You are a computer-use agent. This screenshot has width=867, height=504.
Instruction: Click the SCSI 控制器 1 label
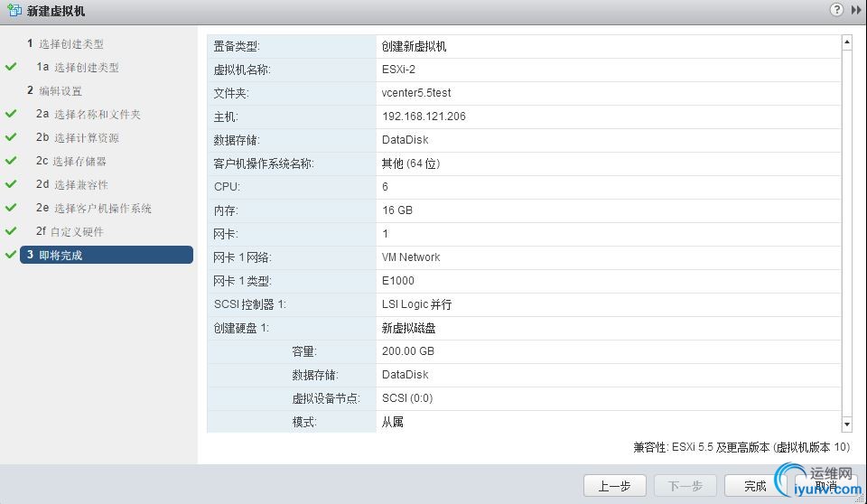click(x=250, y=304)
